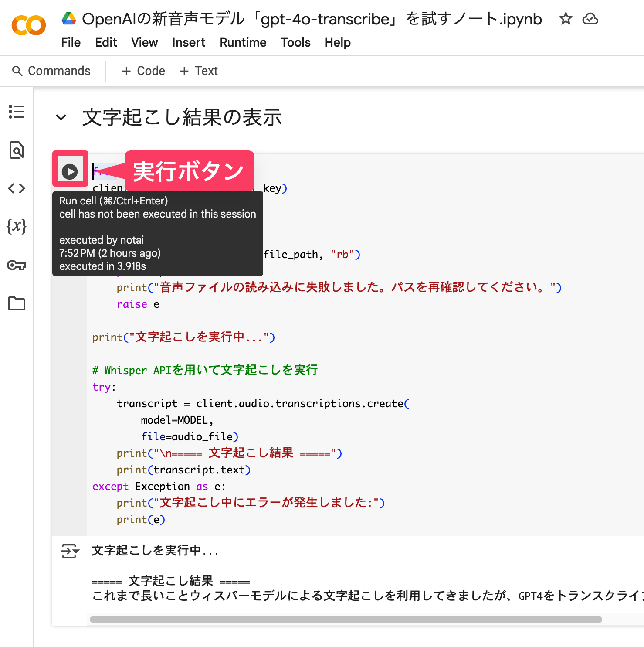Image resolution: width=644 pixels, height=647 pixels.
Task: Open the Commands search palette
Action: pos(51,71)
